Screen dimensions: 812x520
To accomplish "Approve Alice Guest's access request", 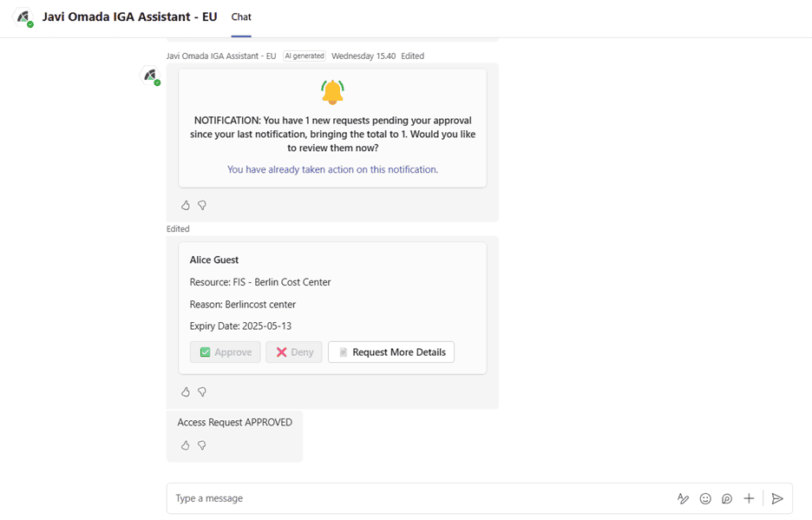I will (x=226, y=352).
